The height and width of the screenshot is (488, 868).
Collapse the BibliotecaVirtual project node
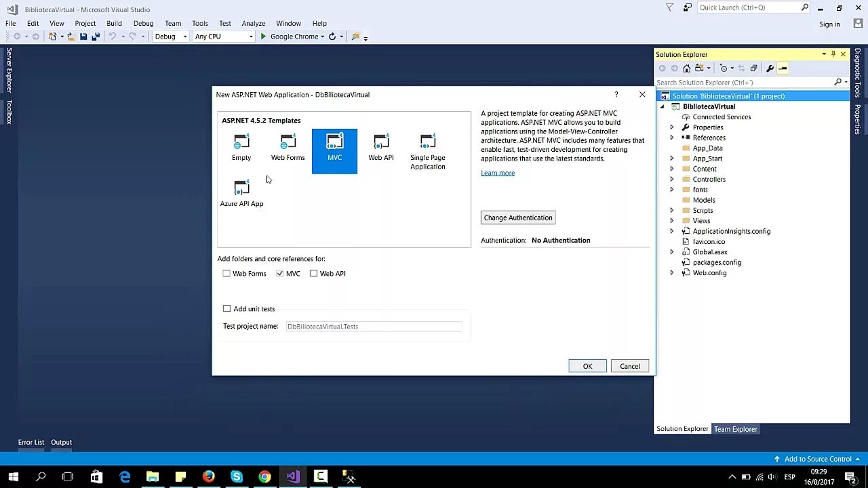[663, 106]
